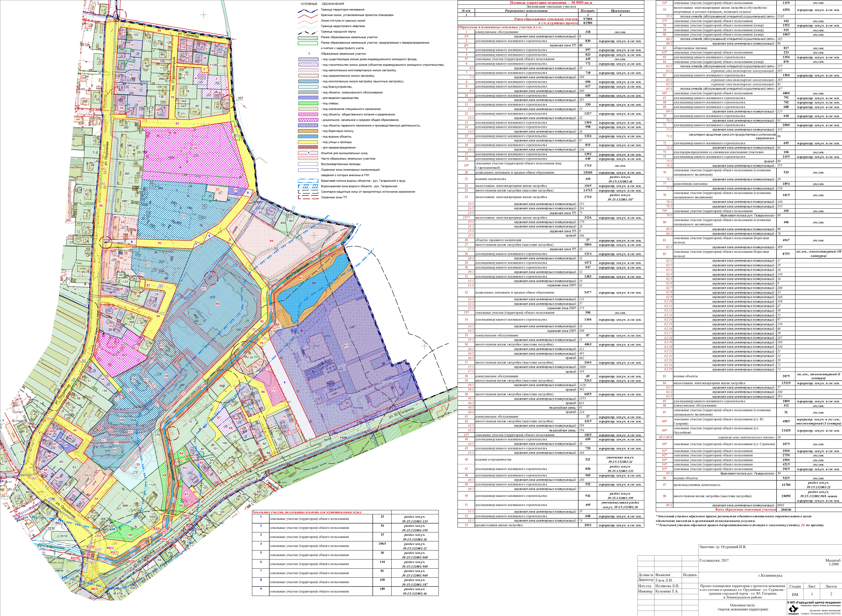Click the 'Заказчик: гр. Огурецкий П.В.' title block field
The height and width of the screenshot is (616, 842).
click(722, 547)
